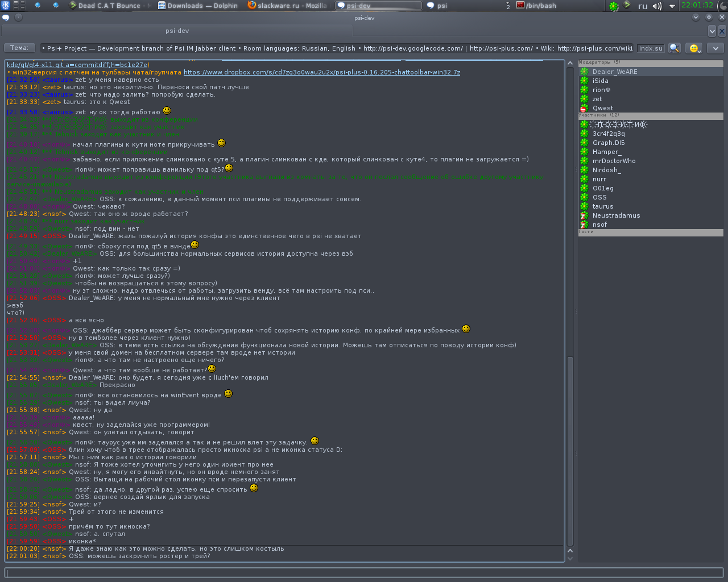The image size is (728, 582).
Task: Click the <nsof> nick at 22:01:03
Action: coord(54,556)
